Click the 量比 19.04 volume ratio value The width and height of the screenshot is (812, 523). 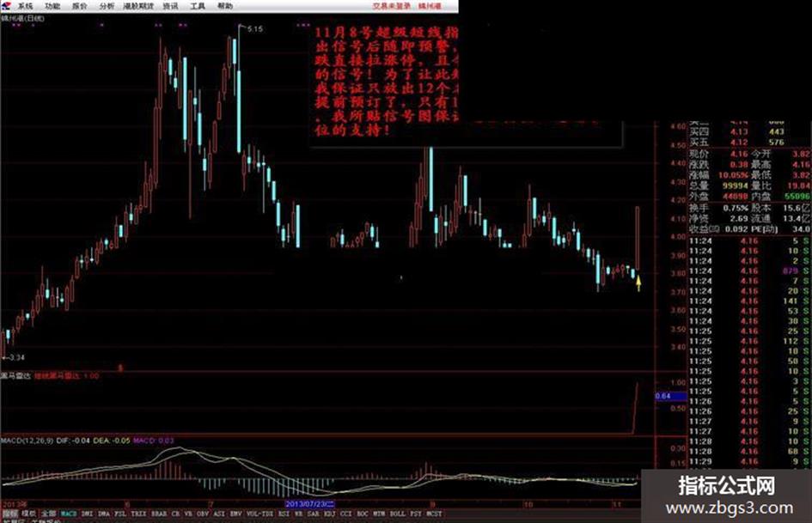pyautogui.click(x=799, y=185)
